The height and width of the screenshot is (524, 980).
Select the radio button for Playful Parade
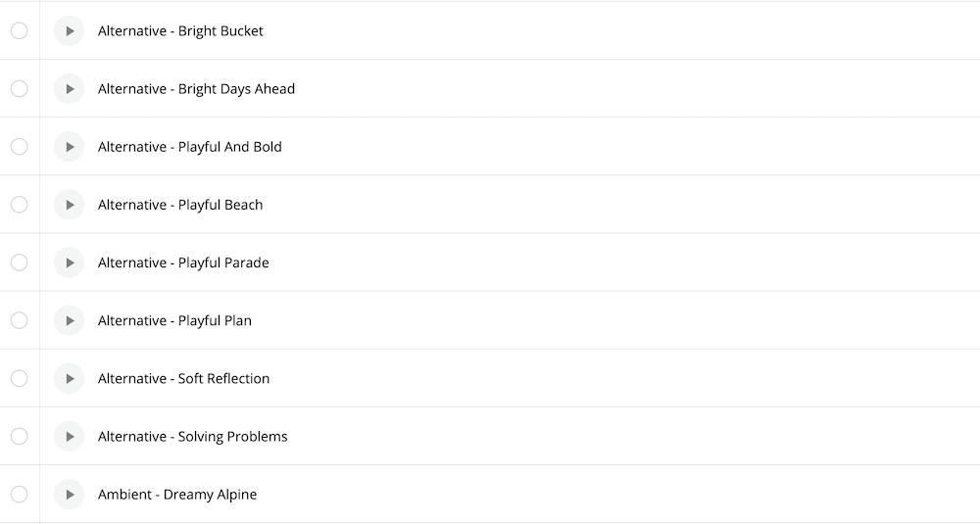point(19,262)
